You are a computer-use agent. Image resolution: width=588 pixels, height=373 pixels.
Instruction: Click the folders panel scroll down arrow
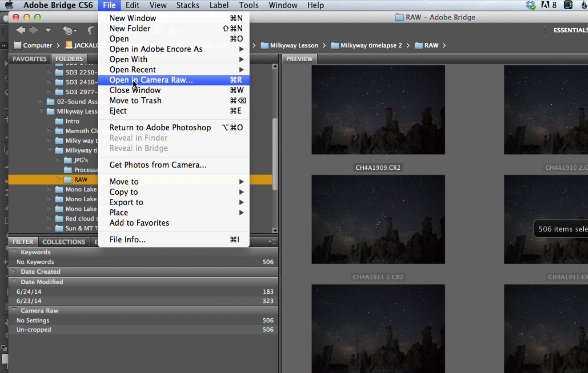point(275,231)
